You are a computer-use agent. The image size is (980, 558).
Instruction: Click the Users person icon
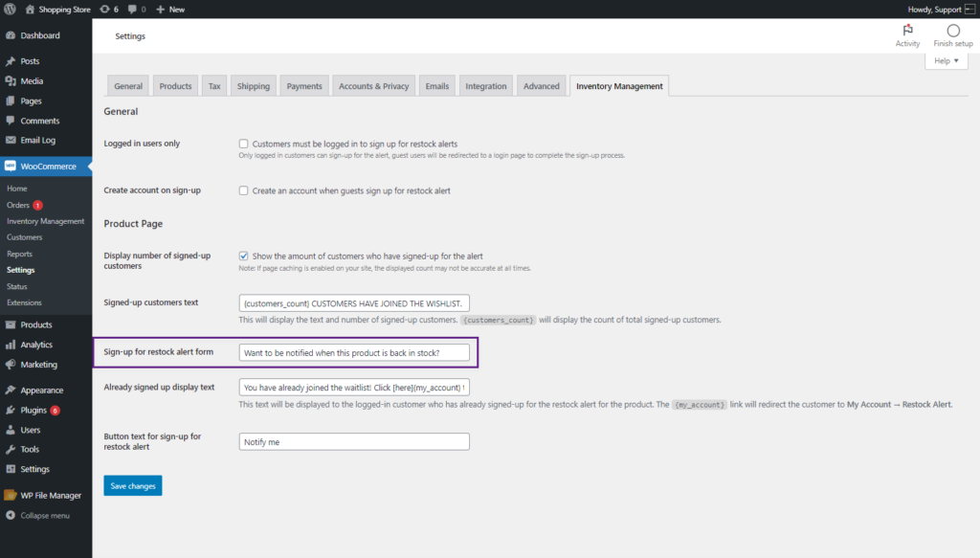click(x=11, y=430)
